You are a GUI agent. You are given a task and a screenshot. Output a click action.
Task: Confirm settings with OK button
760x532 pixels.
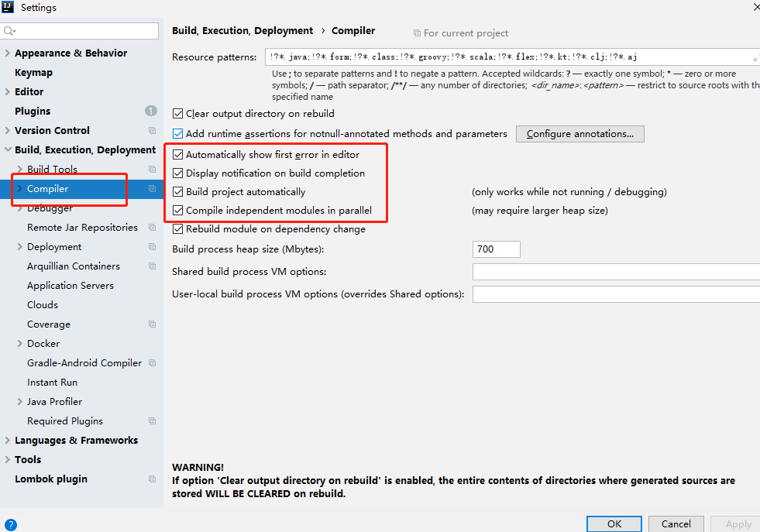pos(614,523)
